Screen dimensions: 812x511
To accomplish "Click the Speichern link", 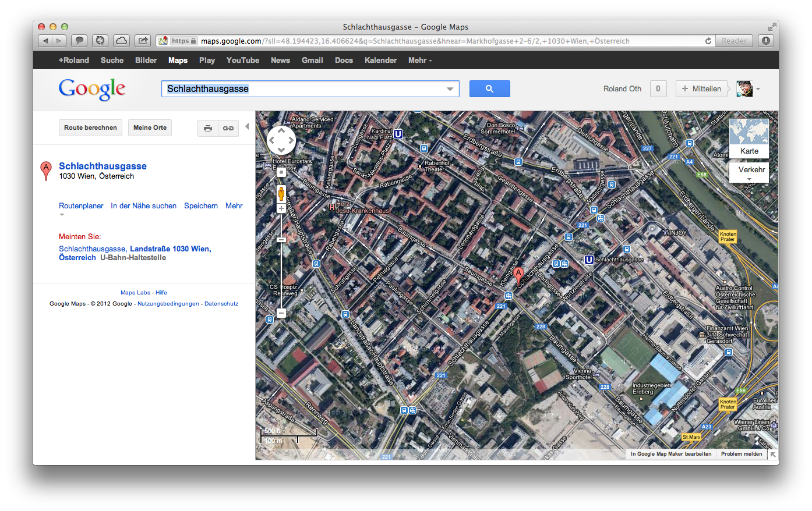I will 201,205.
